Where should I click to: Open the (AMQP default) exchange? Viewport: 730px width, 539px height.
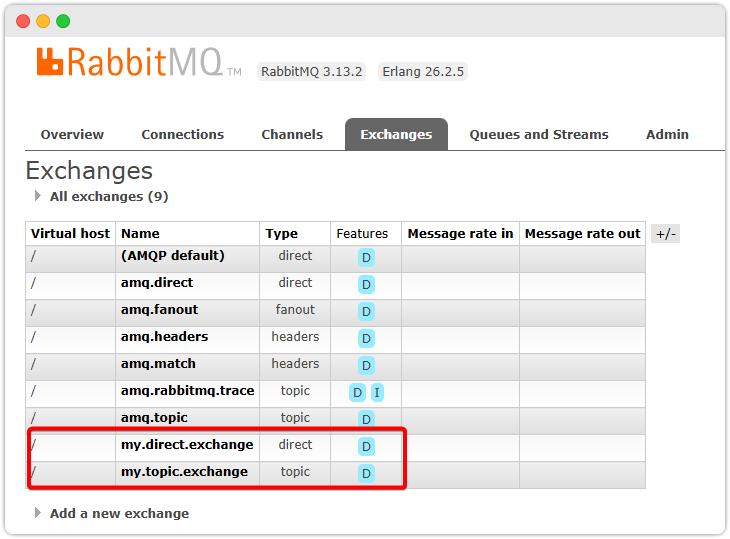[173, 256]
